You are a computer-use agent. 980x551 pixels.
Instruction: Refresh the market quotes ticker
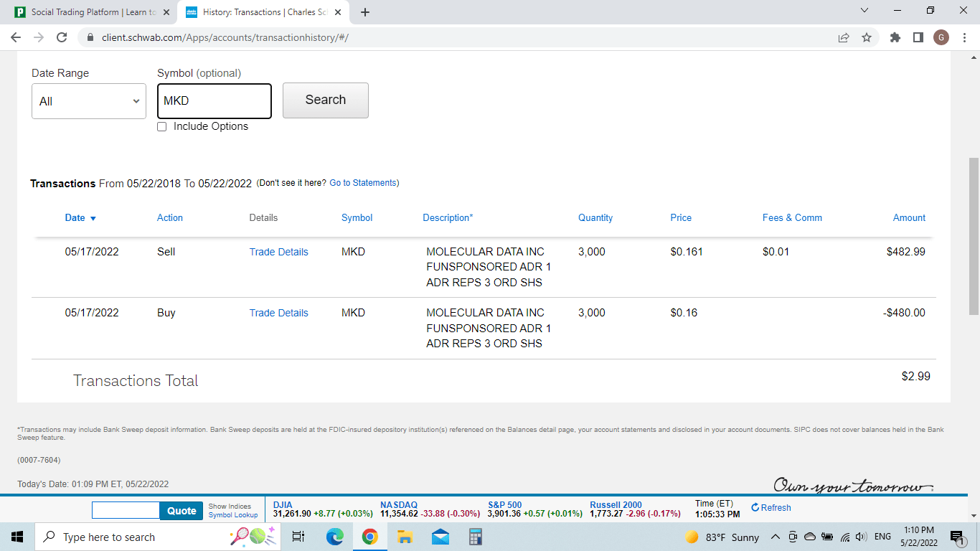click(x=771, y=508)
